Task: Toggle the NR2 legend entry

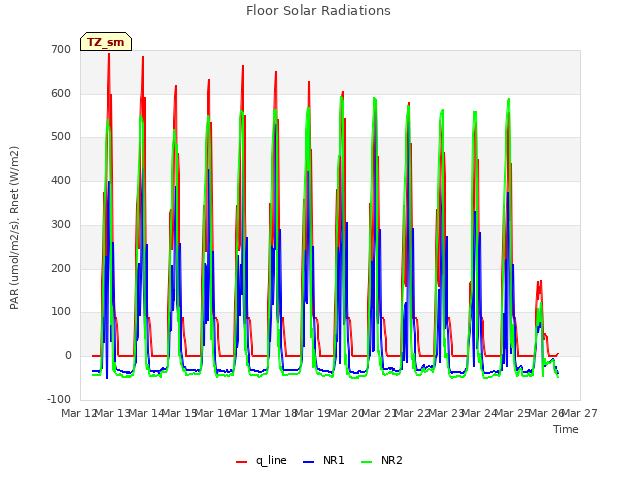Action: click(x=382, y=460)
